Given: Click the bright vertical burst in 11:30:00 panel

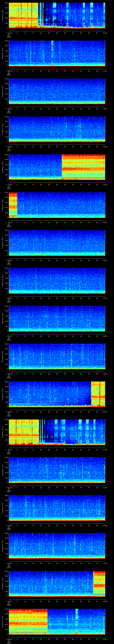Looking at the screenshot, I should click(52, 54).
